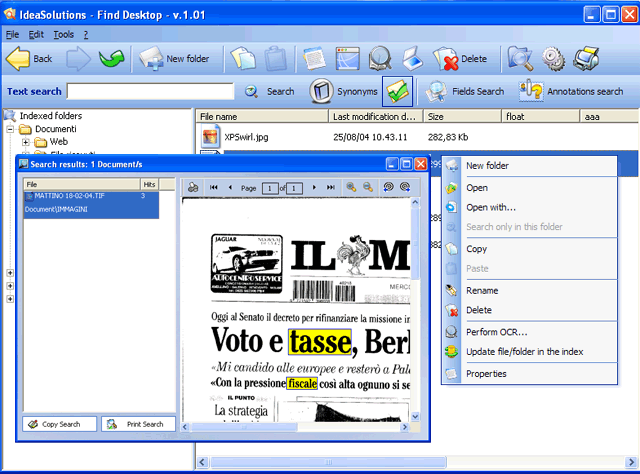This screenshot has height=474, width=640.
Task: Choose Update file/folder in the index
Action: 529,352
